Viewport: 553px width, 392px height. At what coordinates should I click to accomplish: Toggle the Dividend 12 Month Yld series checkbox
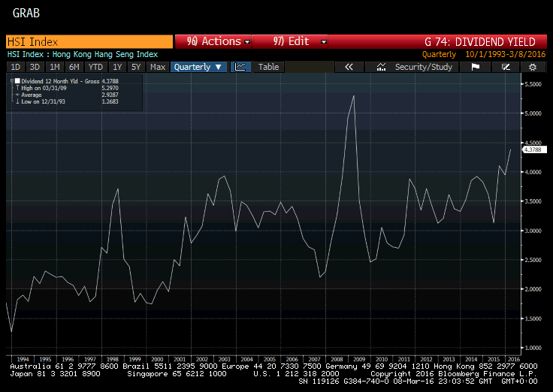pos(18,80)
